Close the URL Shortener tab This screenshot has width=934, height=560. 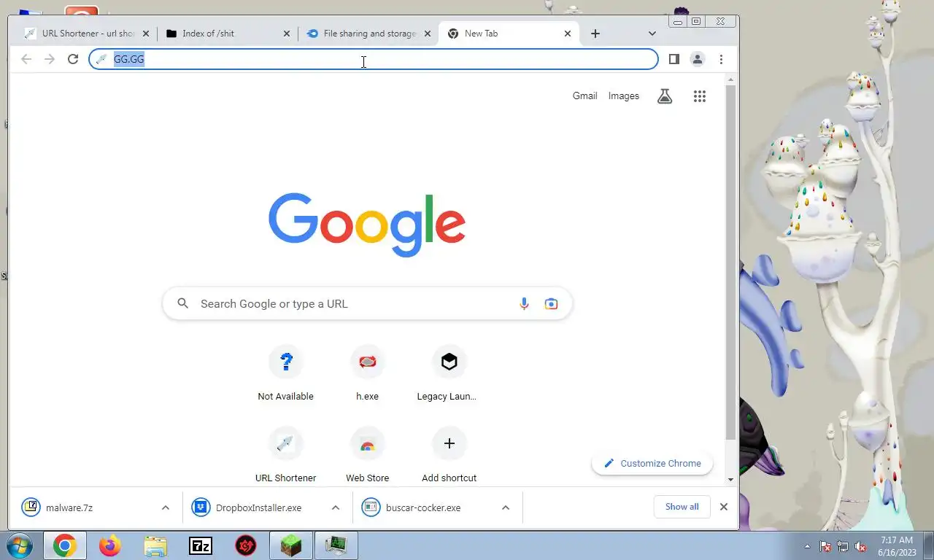pos(146,34)
